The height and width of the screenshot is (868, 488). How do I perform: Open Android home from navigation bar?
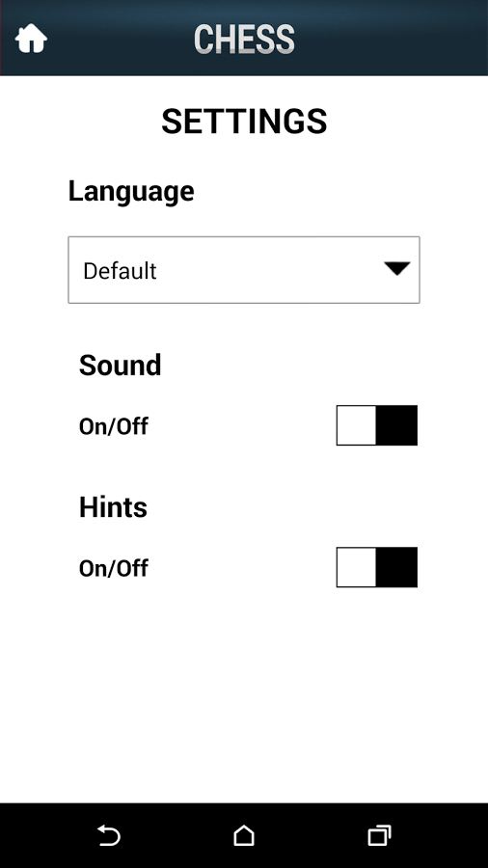244,835
